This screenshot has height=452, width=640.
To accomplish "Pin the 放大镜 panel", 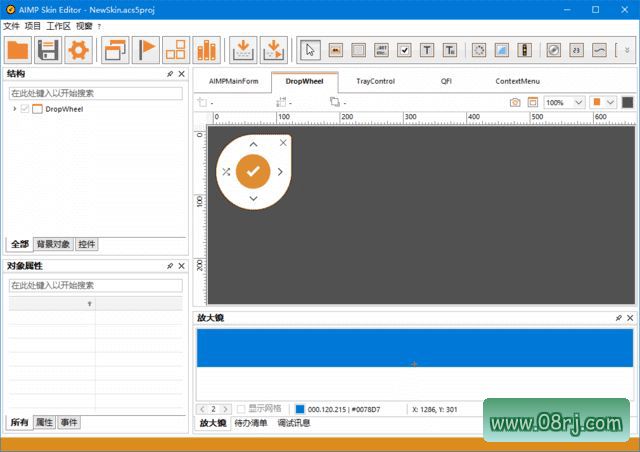I will [x=618, y=318].
